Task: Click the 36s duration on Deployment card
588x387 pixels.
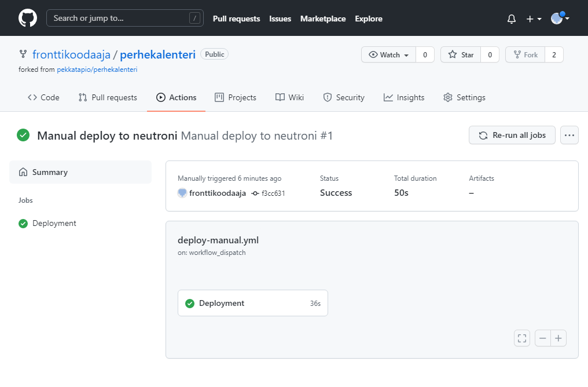Action: point(315,304)
